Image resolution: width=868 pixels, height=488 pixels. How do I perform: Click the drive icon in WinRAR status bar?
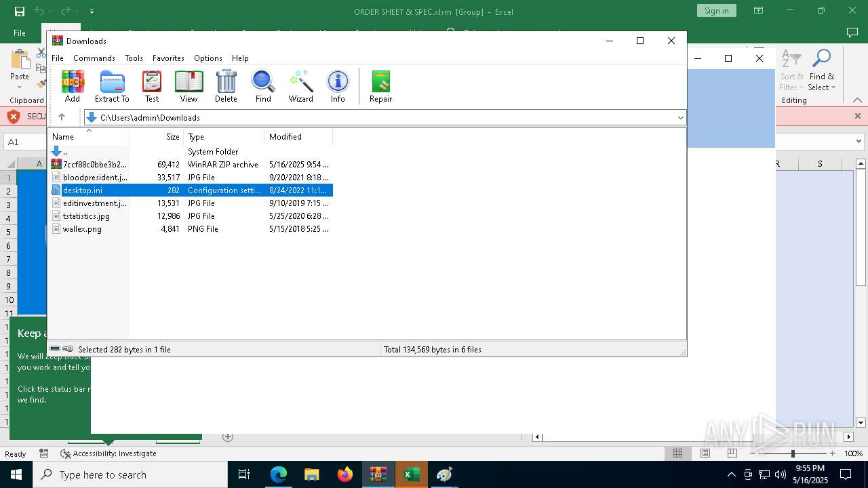(x=55, y=349)
